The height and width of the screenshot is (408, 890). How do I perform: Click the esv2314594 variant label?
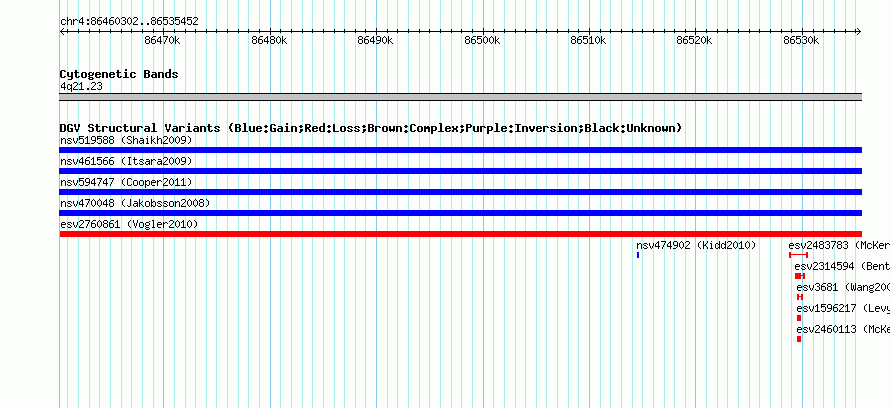(842, 267)
